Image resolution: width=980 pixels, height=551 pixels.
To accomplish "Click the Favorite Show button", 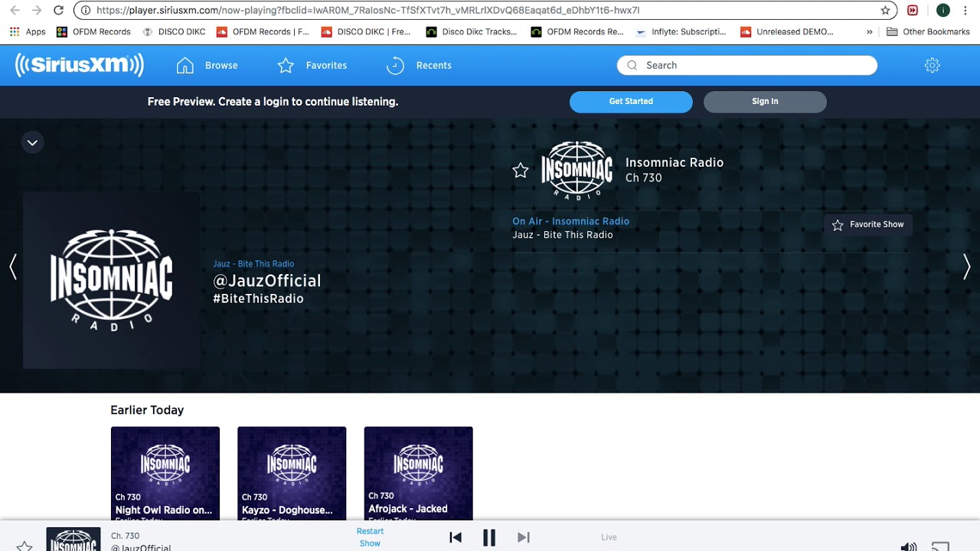I will [x=867, y=224].
